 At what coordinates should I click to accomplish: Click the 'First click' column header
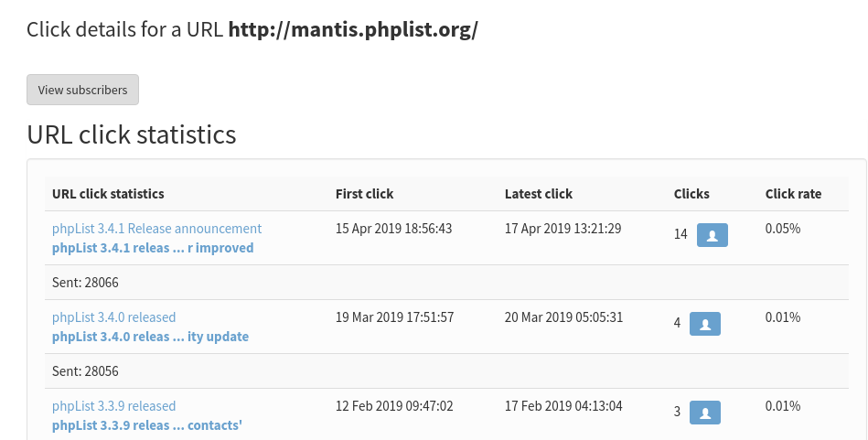[x=364, y=194]
